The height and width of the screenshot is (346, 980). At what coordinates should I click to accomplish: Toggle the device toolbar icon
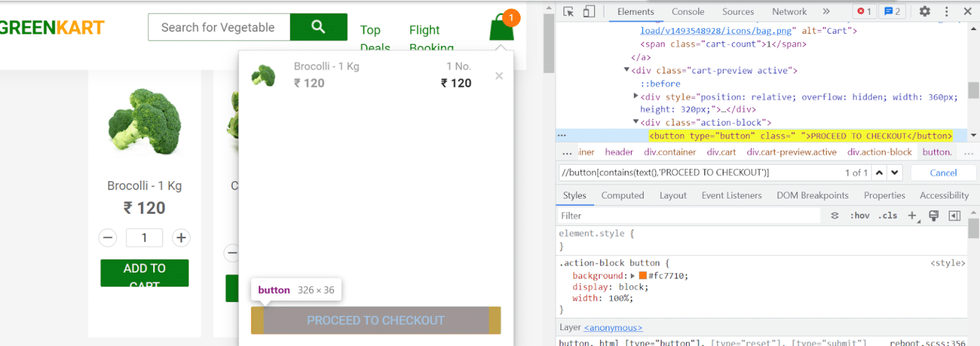[x=589, y=11]
